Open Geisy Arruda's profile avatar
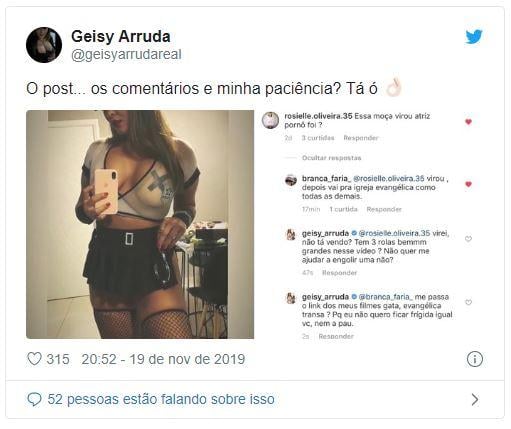Image resolution: width=511 pixels, height=429 pixels. click(x=44, y=45)
